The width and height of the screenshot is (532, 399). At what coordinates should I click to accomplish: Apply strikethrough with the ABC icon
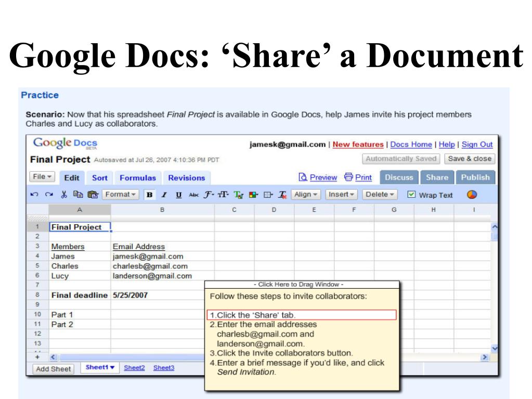[194, 195]
